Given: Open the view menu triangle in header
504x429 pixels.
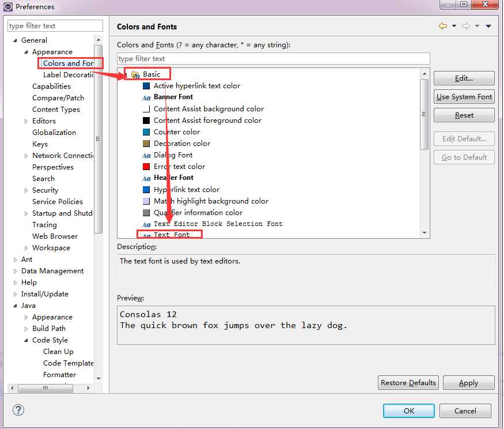Looking at the screenshot, I should point(488,26).
